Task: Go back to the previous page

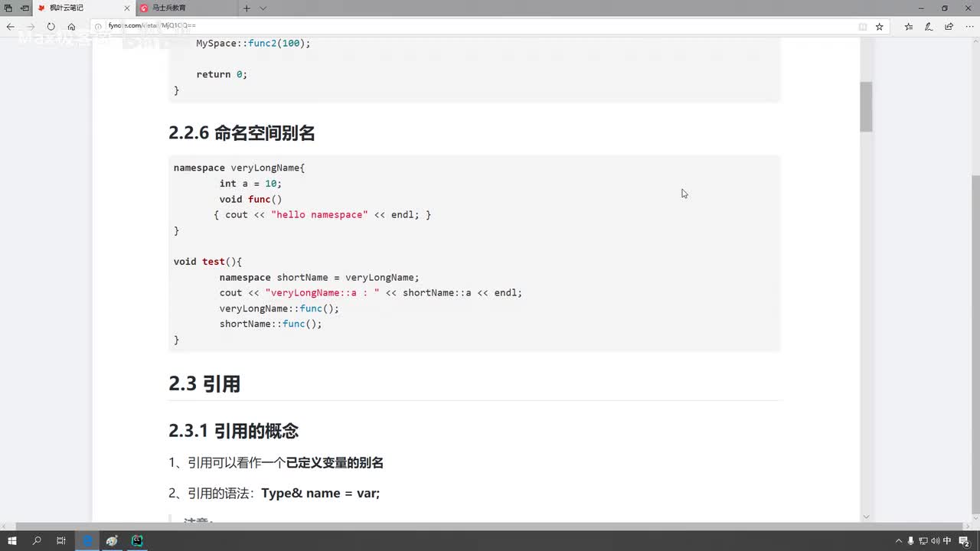Action: [x=11, y=26]
